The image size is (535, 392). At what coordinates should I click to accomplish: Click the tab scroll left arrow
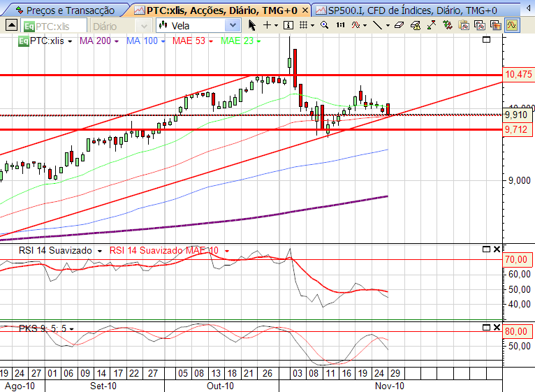point(529,9)
